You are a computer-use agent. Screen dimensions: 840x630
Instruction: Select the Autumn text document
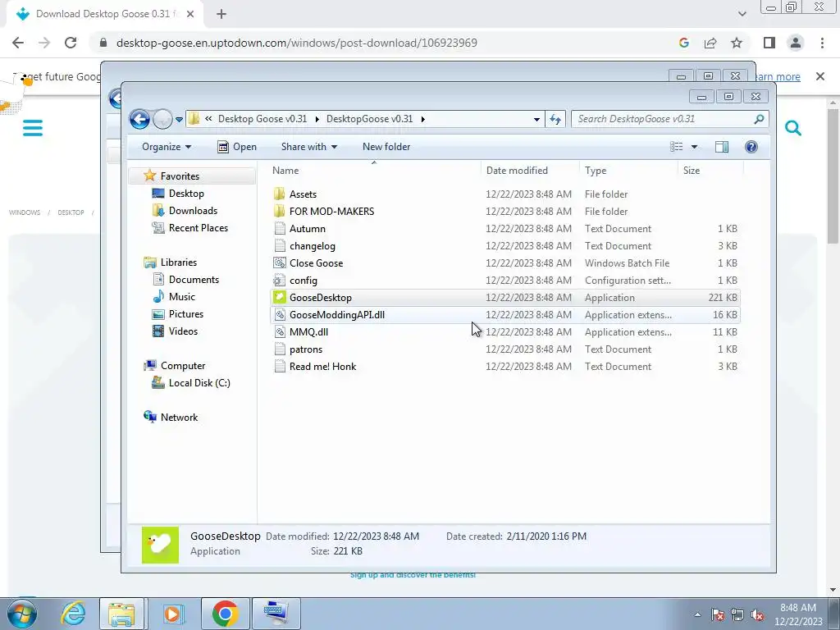click(x=308, y=229)
